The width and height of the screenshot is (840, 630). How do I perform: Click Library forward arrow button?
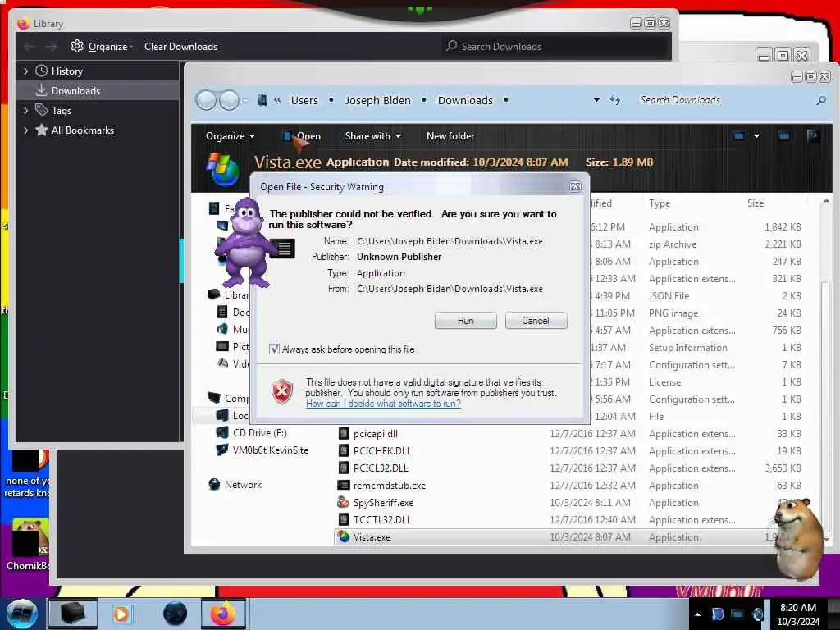tap(51, 47)
